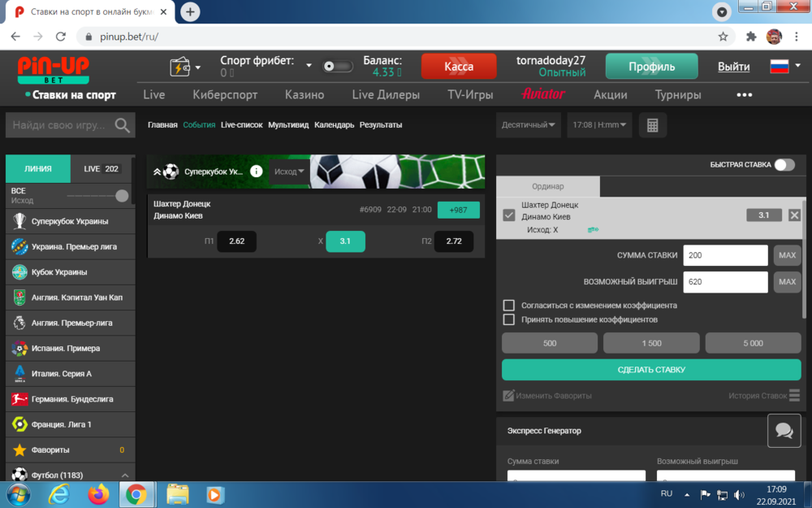The width and height of the screenshot is (812, 508).
Task: Enable the Быстрая ставка switch
Action: coord(784,165)
